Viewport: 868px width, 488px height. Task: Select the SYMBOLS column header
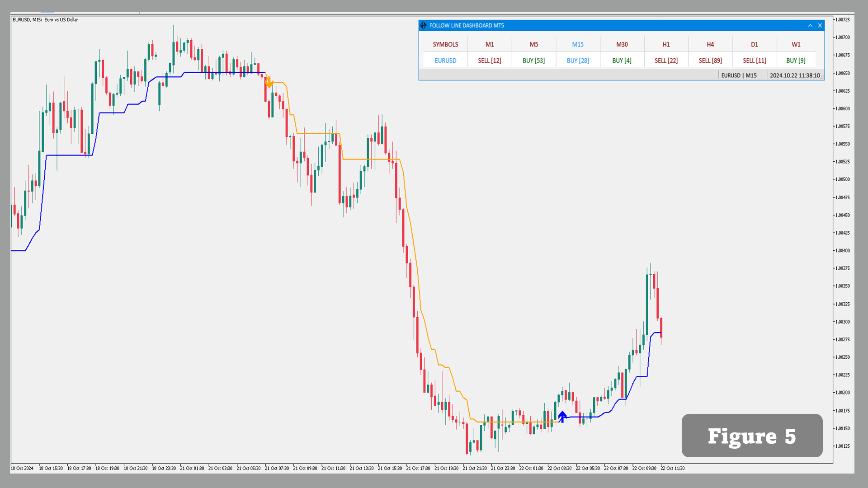point(445,44)
